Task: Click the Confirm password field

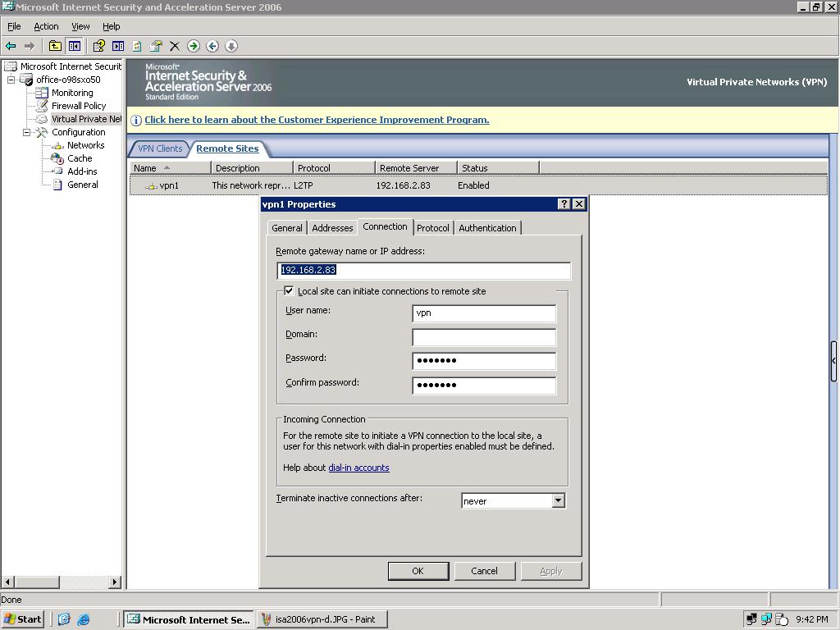Action: [484, 386]
